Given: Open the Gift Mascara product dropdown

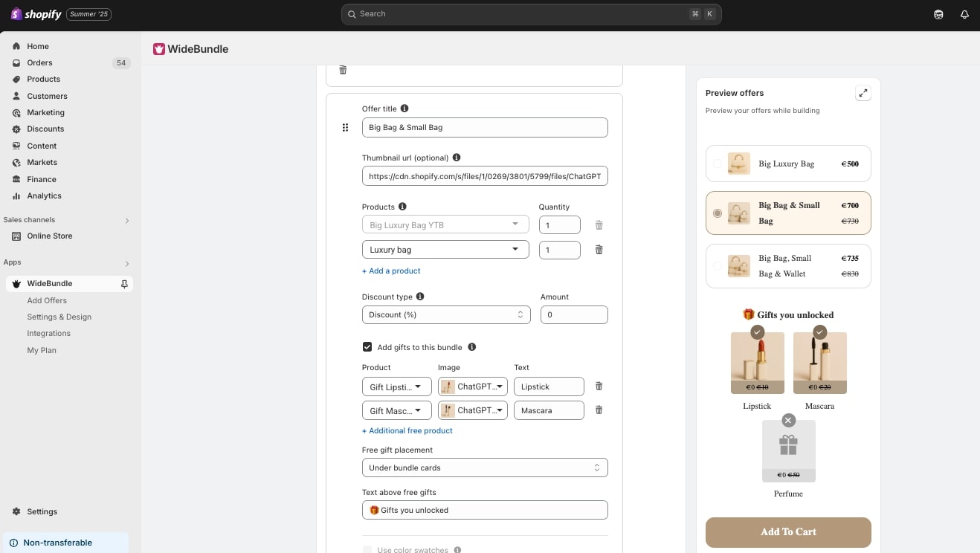Looking at the screenshot, I should [396, 410].
